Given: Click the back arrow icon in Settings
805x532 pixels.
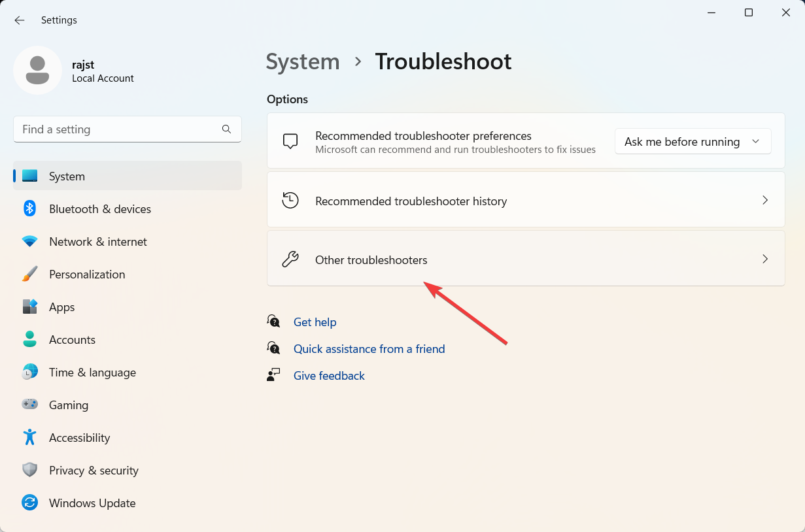Looking at the screenshot, I should (20, 20).
